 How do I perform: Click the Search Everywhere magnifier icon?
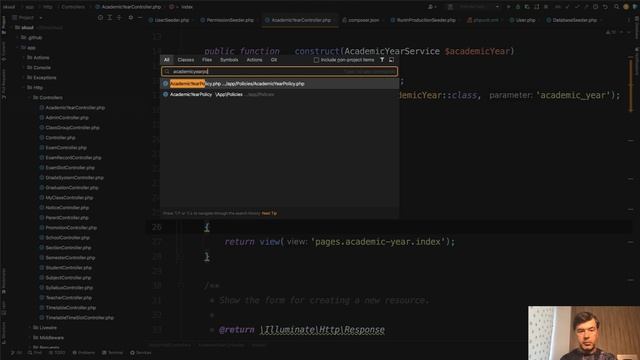616,7
